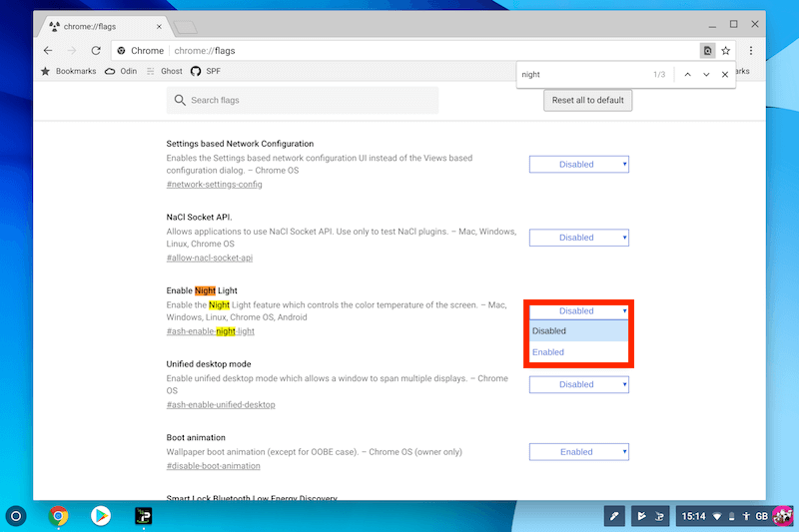Follow the #ash-enable-night-light link

pyautogui.click(x=211, y=331)
